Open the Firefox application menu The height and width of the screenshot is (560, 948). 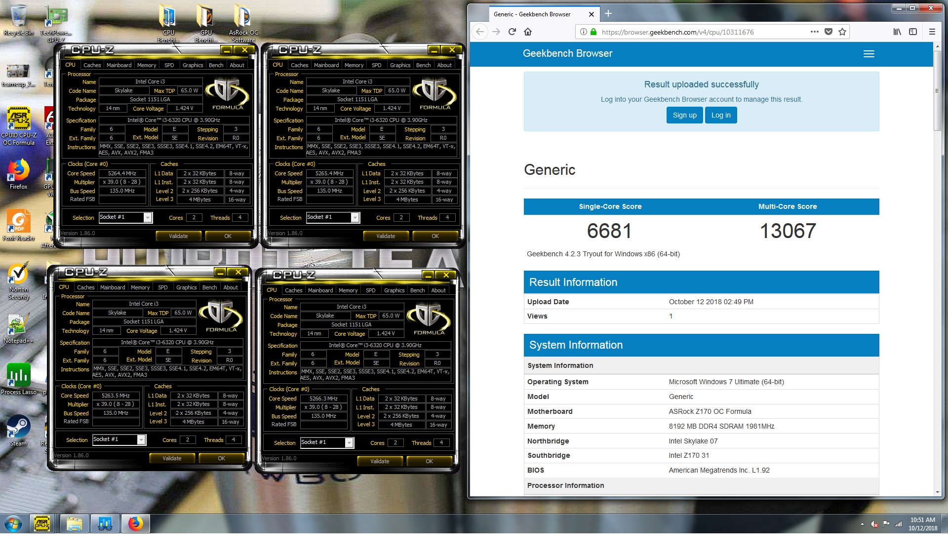pyautogui.click(x=932, y=32)
